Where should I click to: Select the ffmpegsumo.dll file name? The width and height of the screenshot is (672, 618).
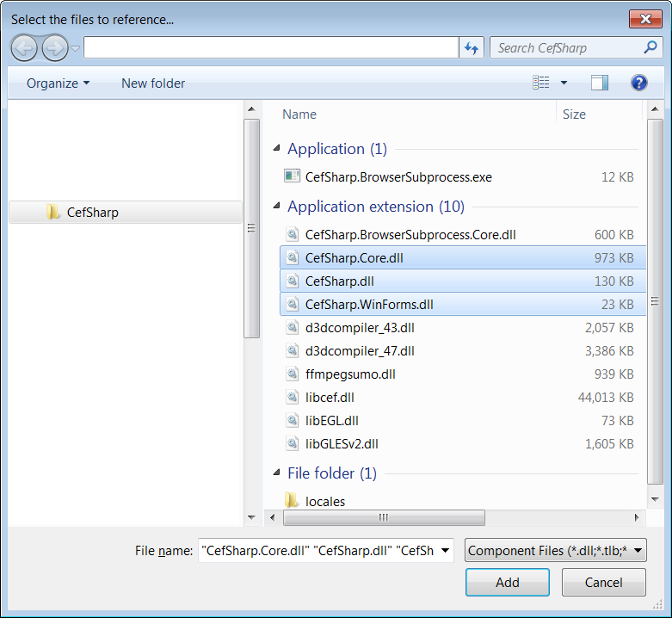[x=350, y=374]
